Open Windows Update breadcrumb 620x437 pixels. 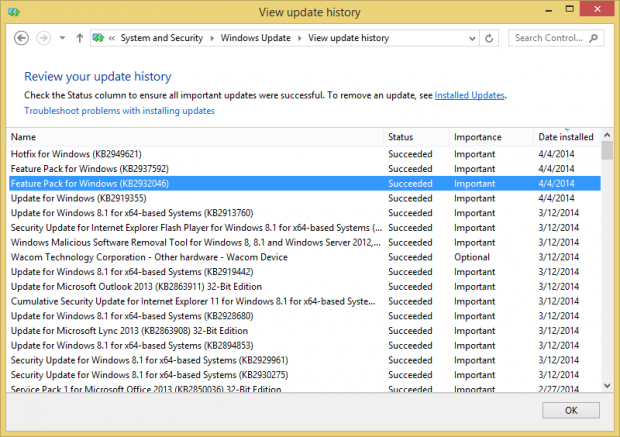[x=255, y=38]
